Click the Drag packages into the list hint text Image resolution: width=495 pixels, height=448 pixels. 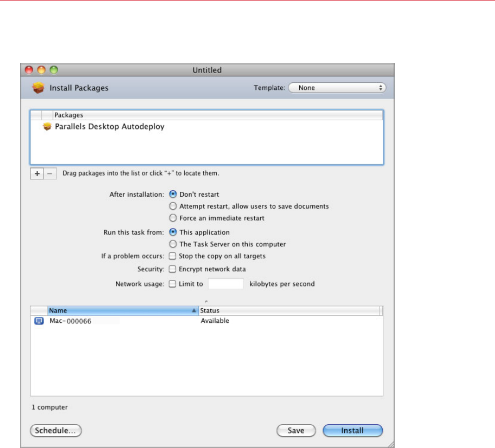[x=141, y=173]
